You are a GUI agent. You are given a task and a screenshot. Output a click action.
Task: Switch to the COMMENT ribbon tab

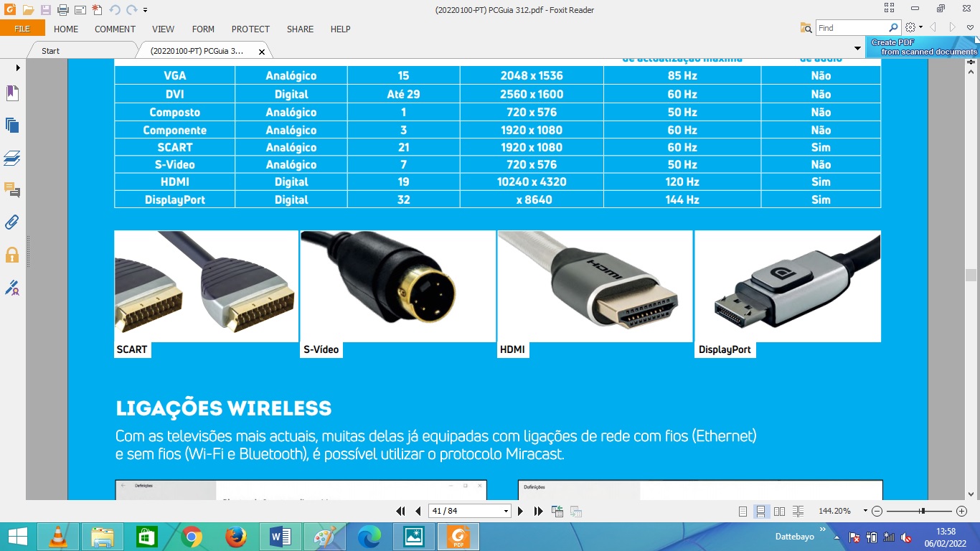pos(115,29)
